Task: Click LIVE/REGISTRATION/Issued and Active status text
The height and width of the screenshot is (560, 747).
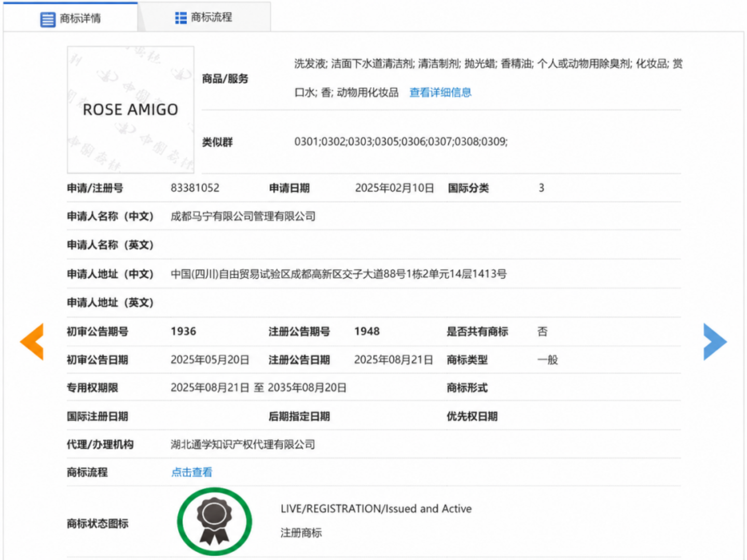Action: click(x=376, y=509)
